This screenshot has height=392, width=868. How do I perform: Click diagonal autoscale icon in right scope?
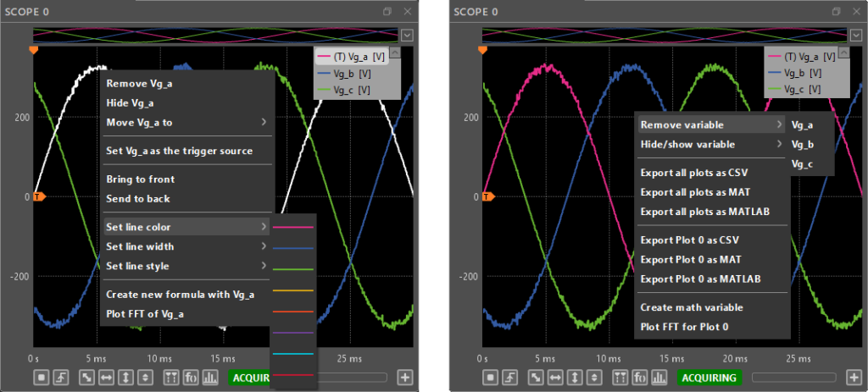[x=537, y=378]
